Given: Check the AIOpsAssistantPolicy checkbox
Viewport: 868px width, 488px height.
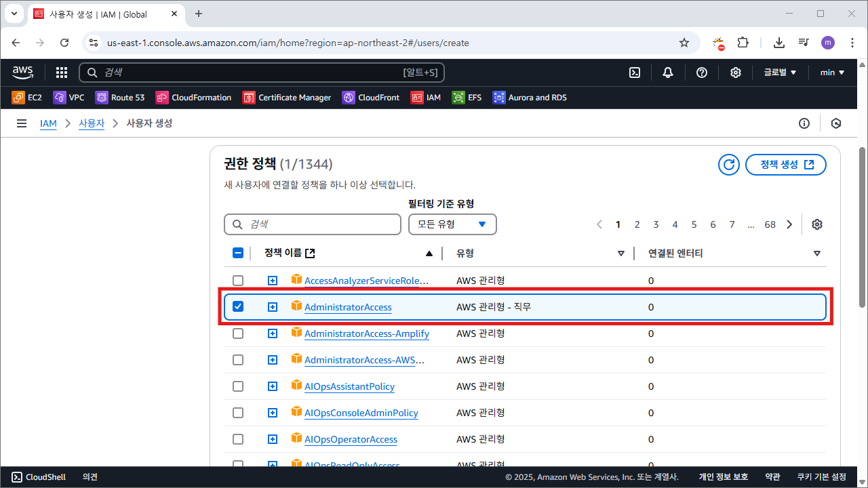Looking at the screenshot, I should coord(238,386).
